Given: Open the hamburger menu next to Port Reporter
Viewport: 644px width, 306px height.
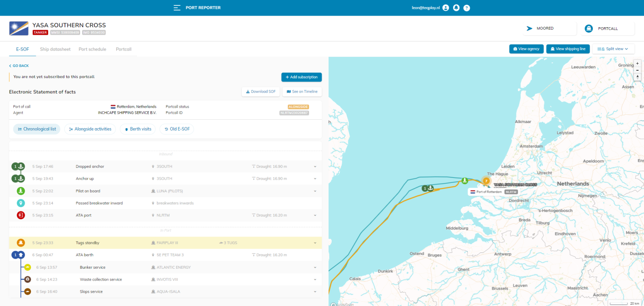Looking at the screenshot, I should [177, 8].
